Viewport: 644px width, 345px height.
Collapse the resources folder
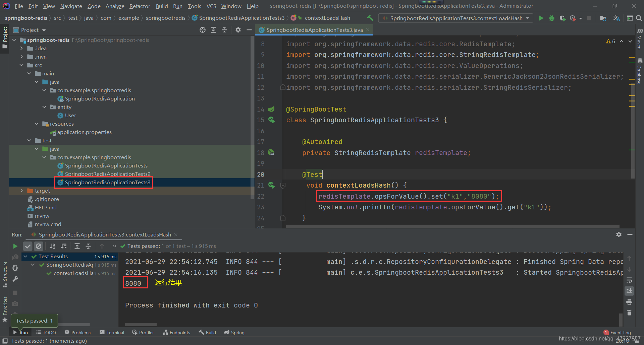pos(37,124)
